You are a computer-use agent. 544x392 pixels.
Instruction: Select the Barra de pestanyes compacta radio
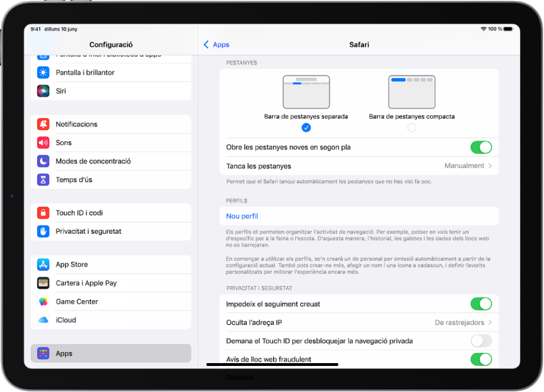[x=411, y=127]
